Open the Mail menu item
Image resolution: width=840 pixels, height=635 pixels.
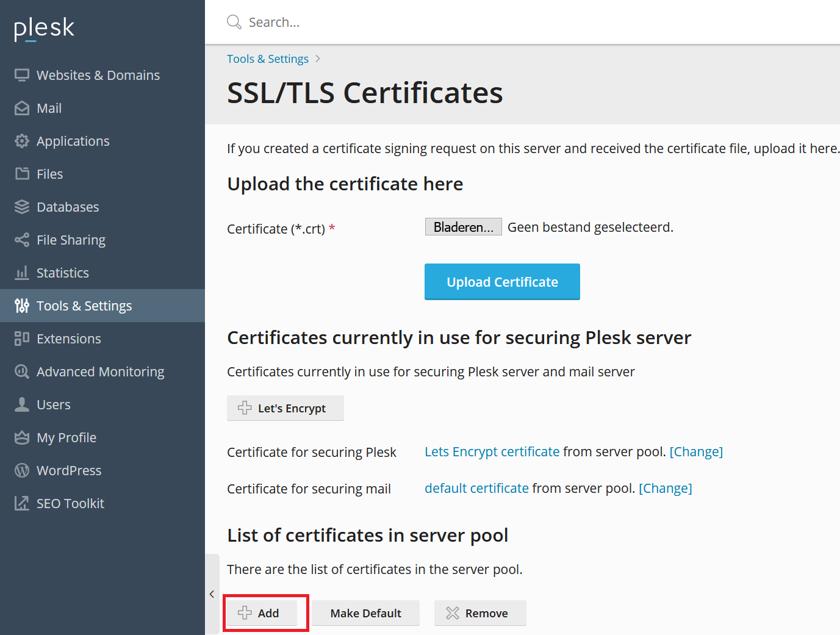tap(102, 108)
